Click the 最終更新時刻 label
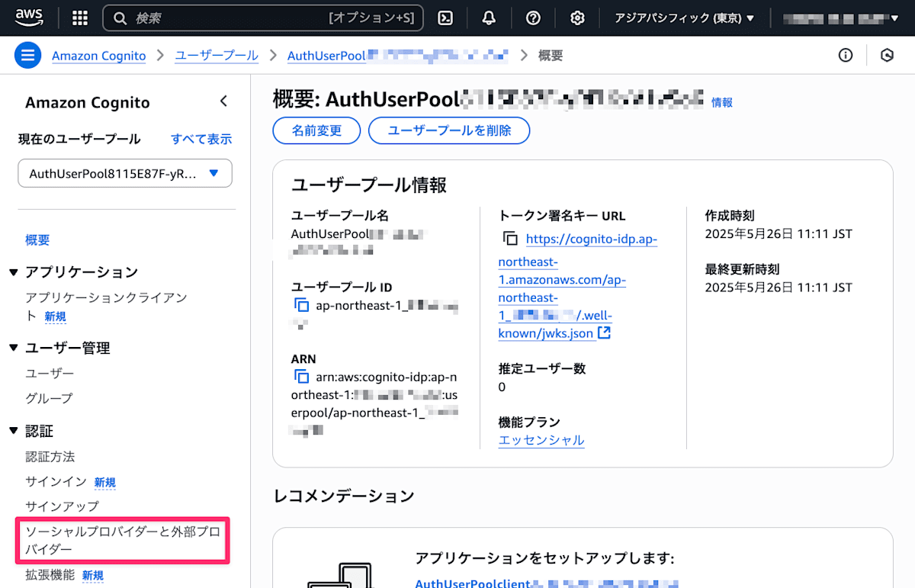The image size is (915, 588). pyautogui.click(x=743, y=269)
